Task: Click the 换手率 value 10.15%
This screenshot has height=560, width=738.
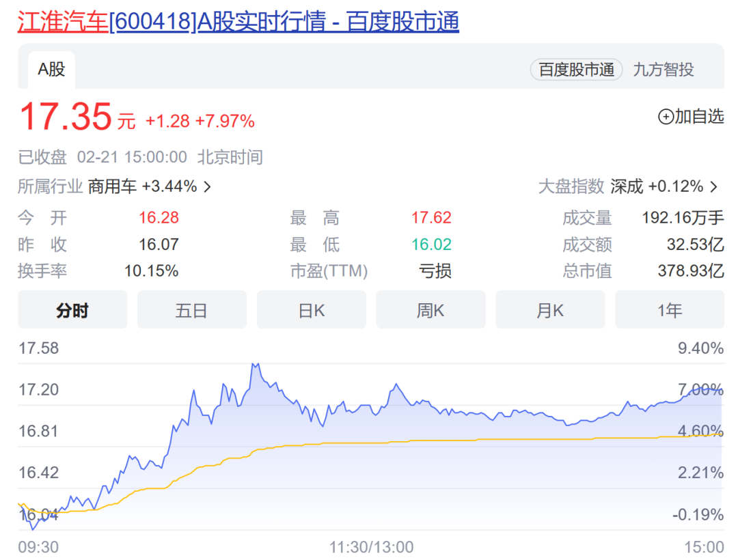Action: 151,271
